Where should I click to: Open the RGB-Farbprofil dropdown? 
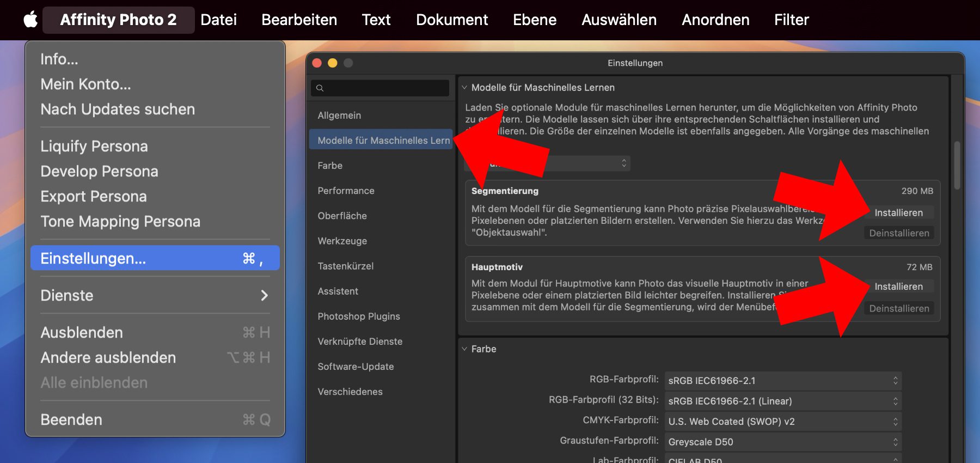pyautogui.click(x=783, y=381)
